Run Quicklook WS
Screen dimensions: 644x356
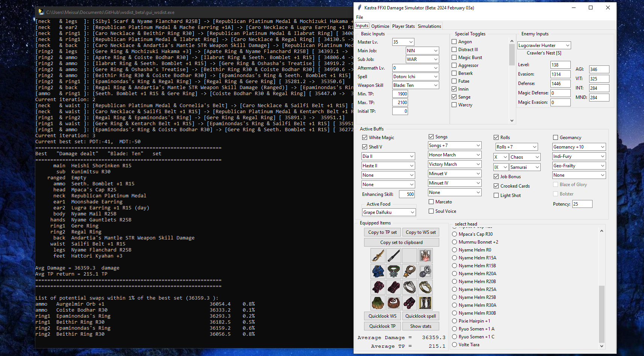(382, 316)
